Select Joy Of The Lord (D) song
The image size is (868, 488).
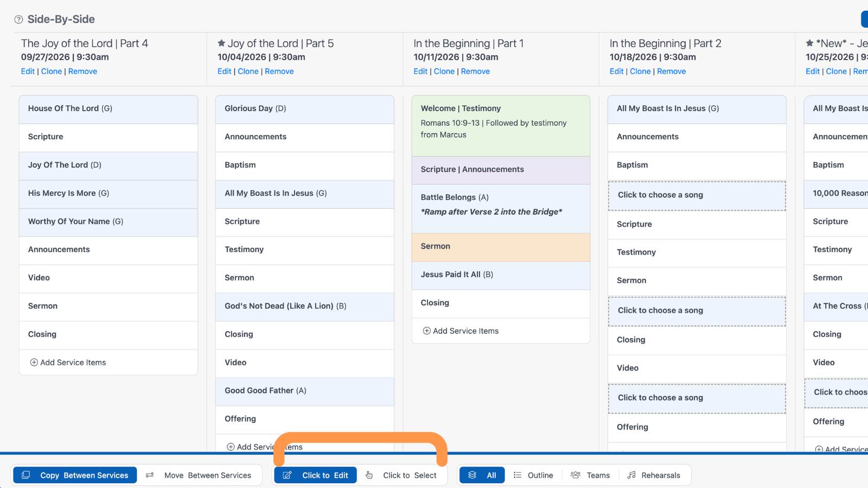pos(108,166)
